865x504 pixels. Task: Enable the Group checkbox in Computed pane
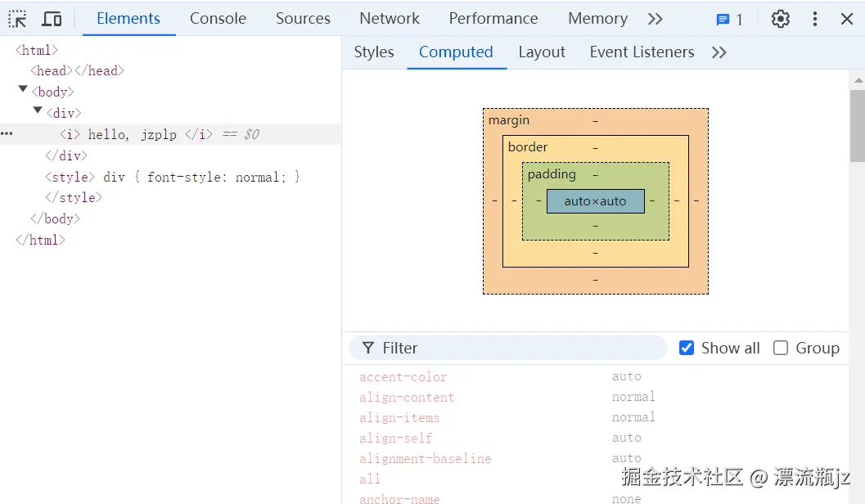[780, 348]
